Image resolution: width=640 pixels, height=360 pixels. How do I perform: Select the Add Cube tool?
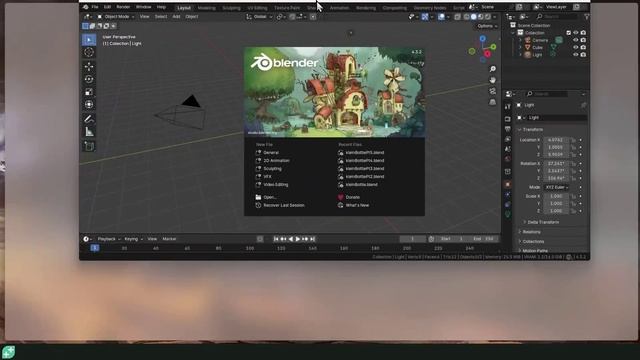tap(89, 146)
